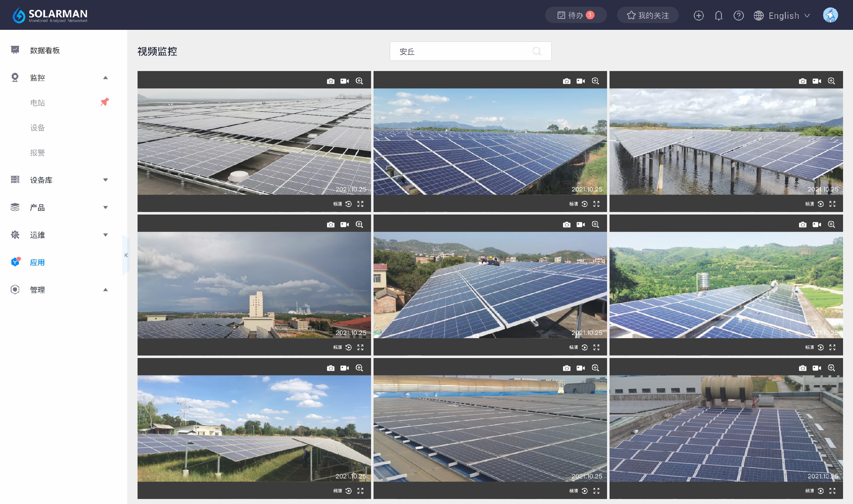The height and width of the screenshot is (504, 853).
Task: Snapshot the ground-mounted blue sky array feed
Action: coord(567,81)
